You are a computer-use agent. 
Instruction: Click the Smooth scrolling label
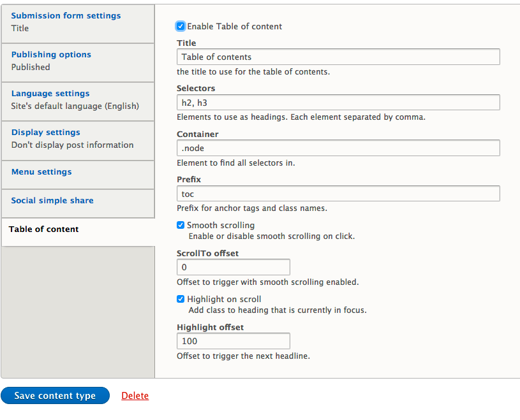(221, 226)
